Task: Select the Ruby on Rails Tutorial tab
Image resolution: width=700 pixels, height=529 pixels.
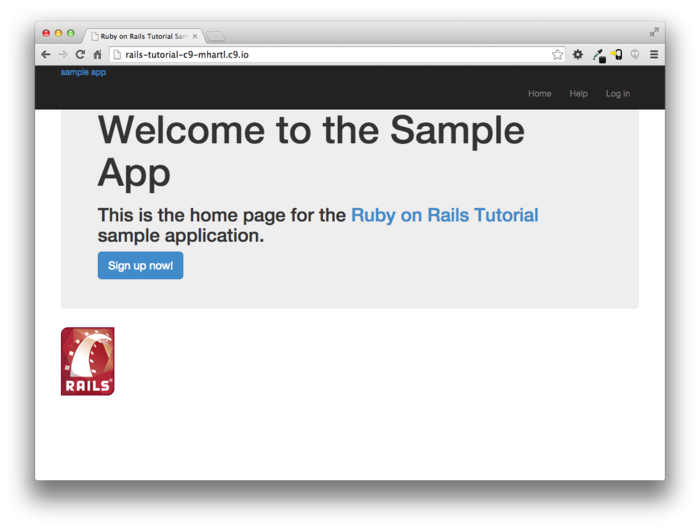Action: 142,36
